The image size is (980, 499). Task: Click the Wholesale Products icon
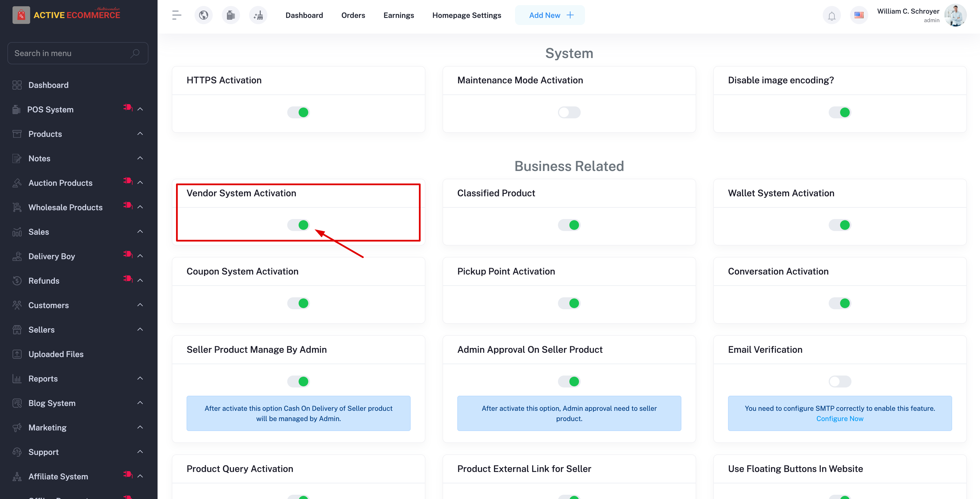(x=17, y=207)
